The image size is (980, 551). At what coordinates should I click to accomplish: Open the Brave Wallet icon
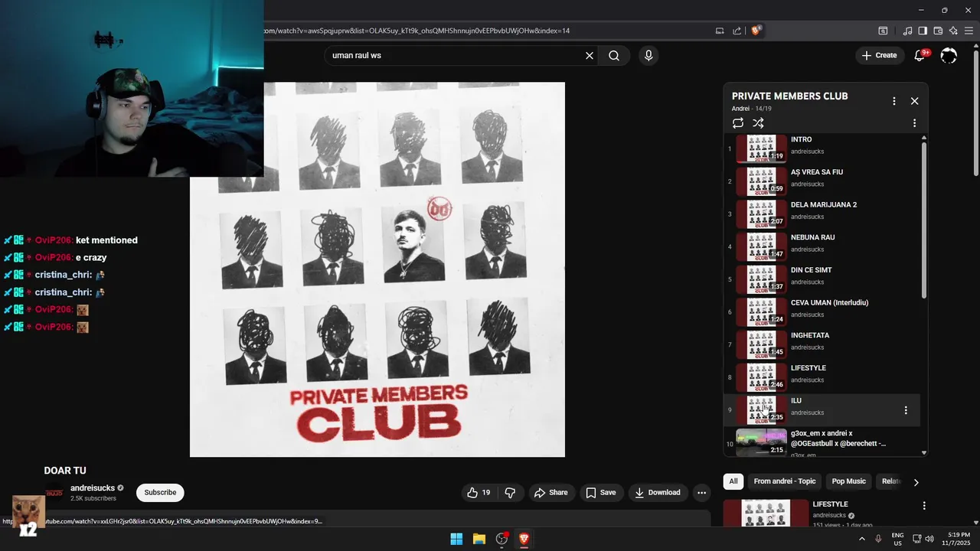click(938, 31)
